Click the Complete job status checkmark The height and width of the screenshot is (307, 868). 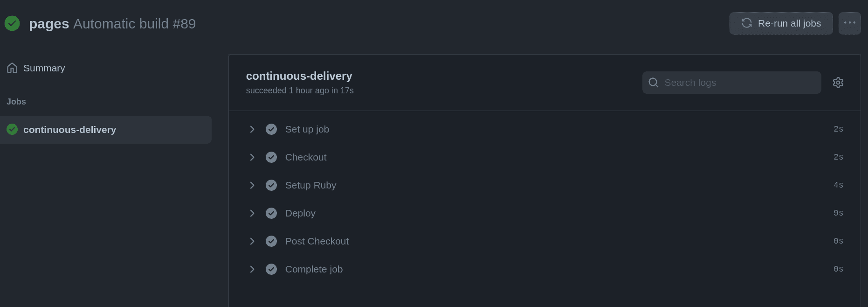(271, 269)
